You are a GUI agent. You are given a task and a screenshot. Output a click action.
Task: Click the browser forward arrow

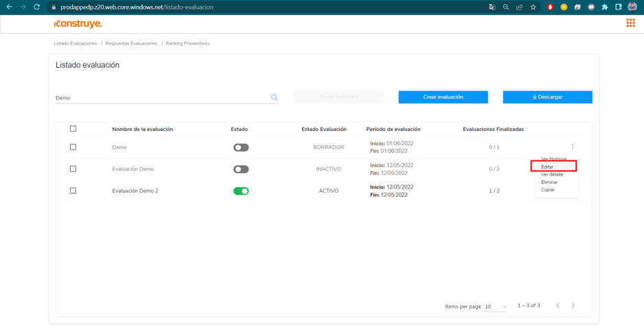(23, 7)
